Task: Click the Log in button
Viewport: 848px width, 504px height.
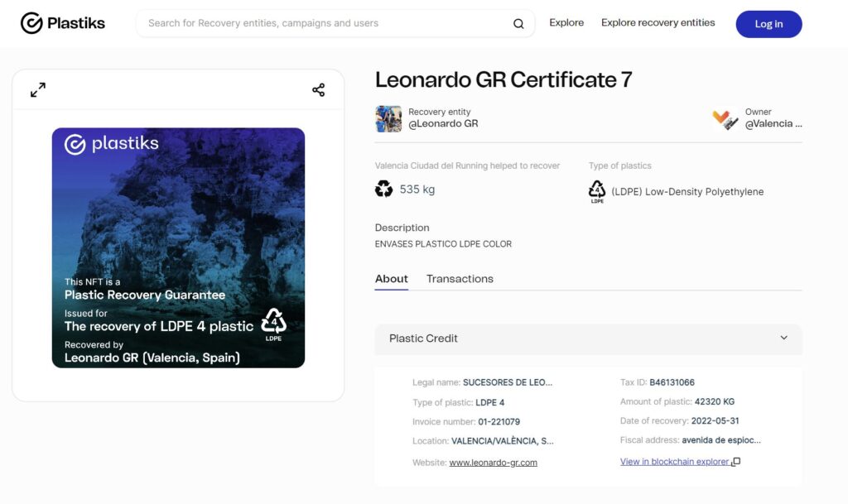Action: 768,24
